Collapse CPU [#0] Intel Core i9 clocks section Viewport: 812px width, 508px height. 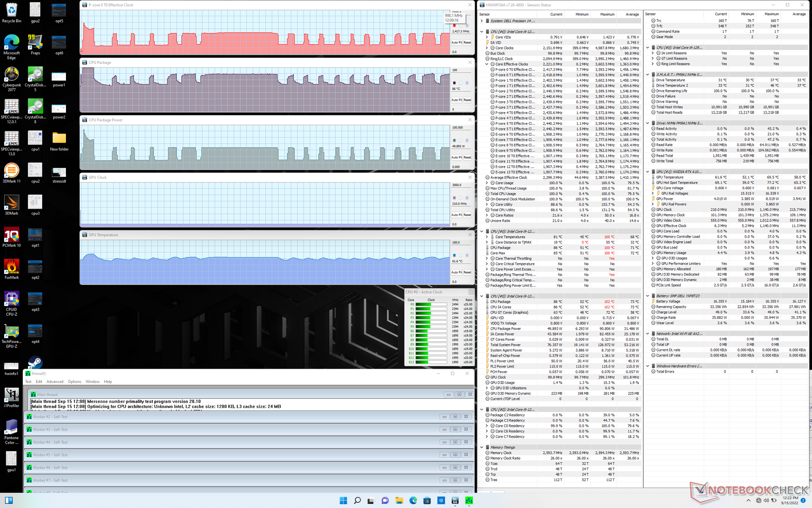click(482, 32)
